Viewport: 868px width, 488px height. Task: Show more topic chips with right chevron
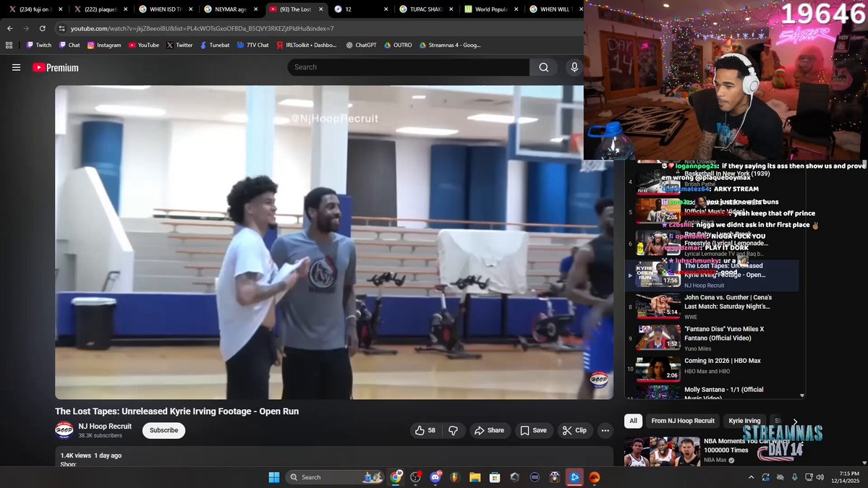coord(795,421)
